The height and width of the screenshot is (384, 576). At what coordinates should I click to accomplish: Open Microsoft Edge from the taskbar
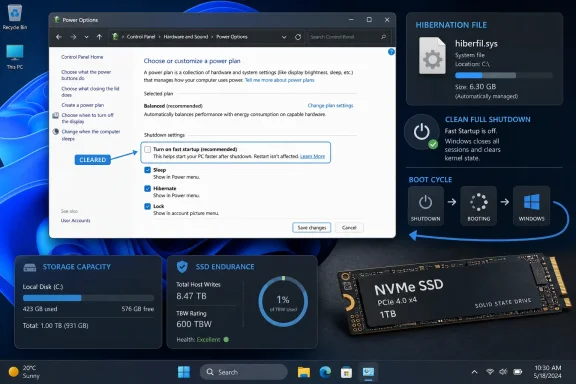(325, 372)
